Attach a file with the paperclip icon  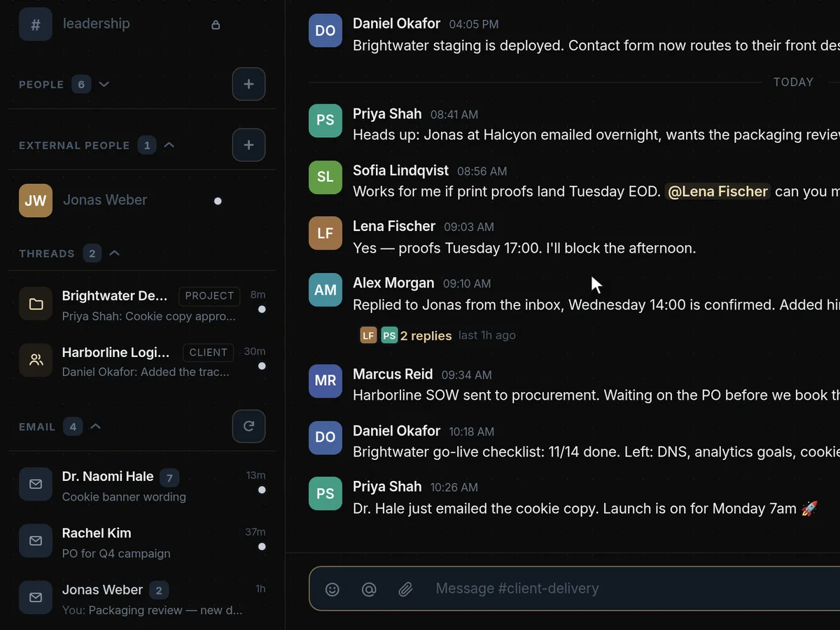[405, 589]
